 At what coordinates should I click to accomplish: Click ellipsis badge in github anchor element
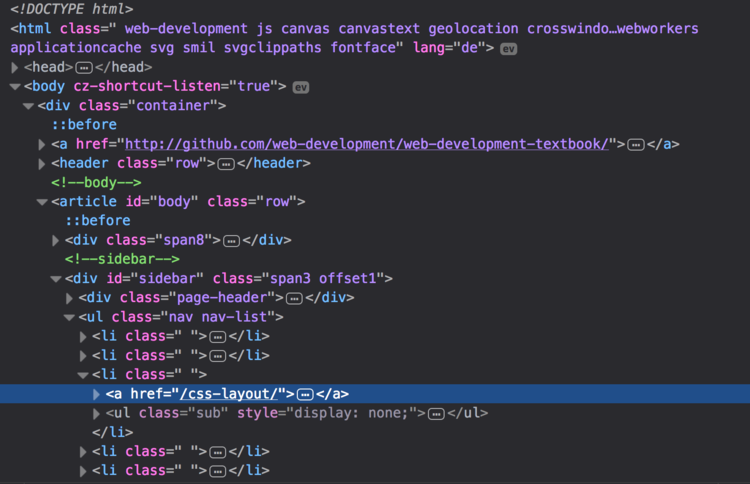636,144
